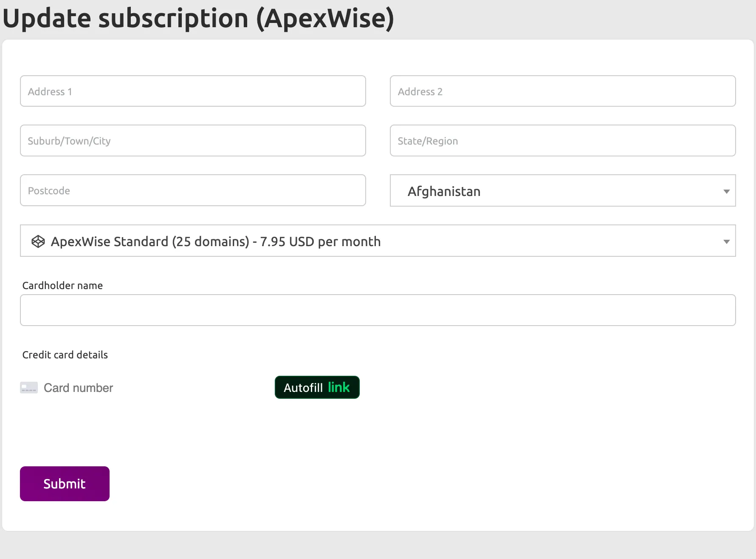Expand the ApexWise Standard plan dropdown
This screenshot has width=756, height=559.
coord(378,241)
